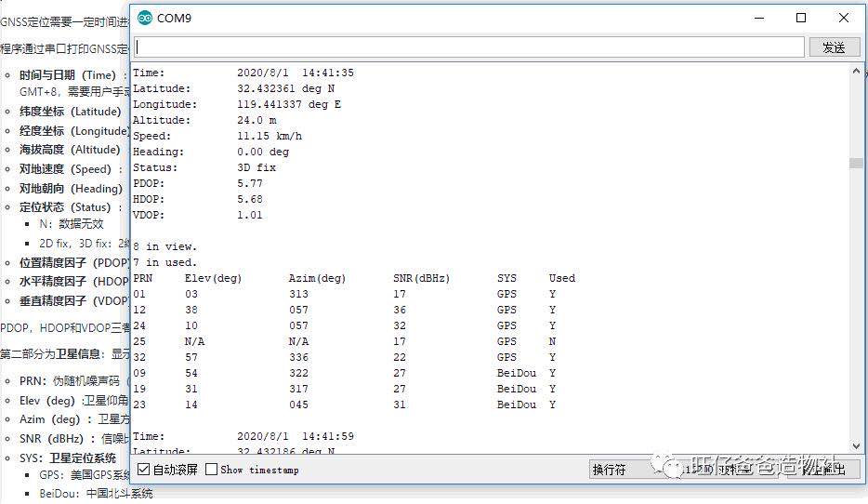Click the 时间与日期 (Time) list entry
This screenshot has height=504, width=868.
pos(68,75)
